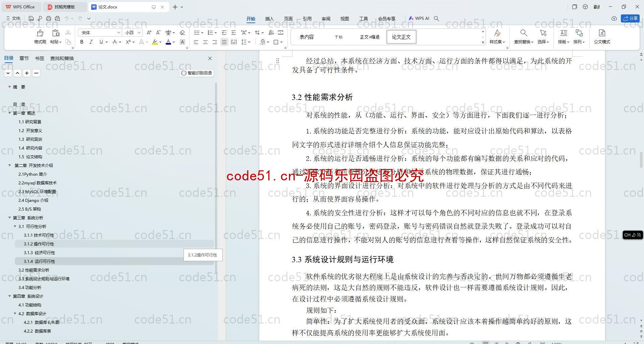Open the bullet list dropdown arrow

pyautogui.click(x=202, y=33)
